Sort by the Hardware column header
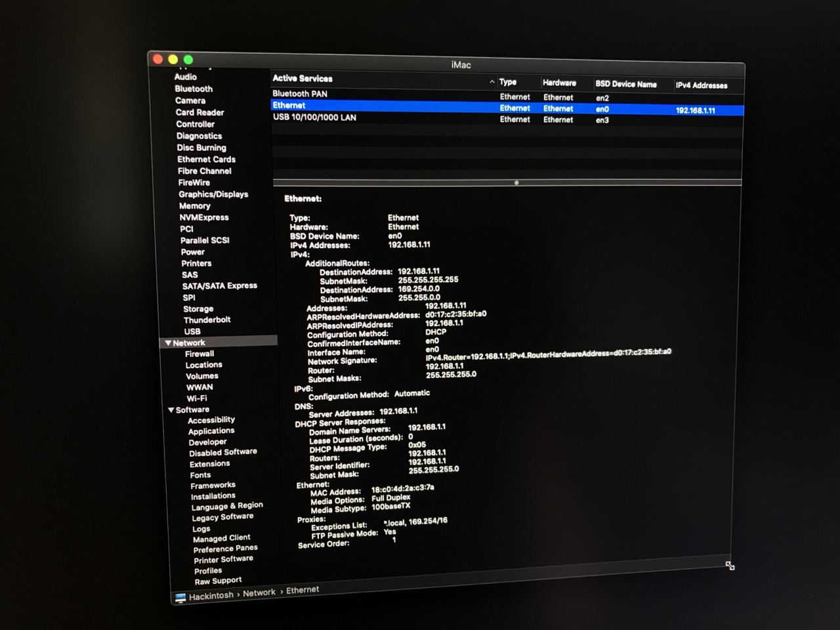 coord(559,83)
